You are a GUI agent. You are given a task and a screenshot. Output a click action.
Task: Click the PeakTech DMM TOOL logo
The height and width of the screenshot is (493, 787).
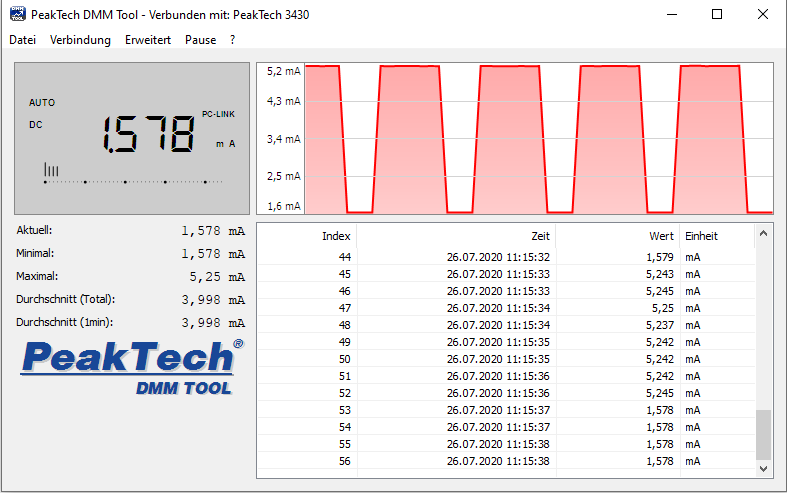(132, 367)
